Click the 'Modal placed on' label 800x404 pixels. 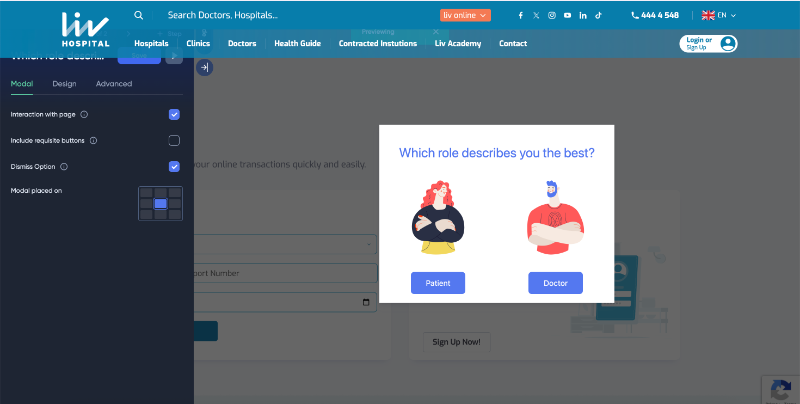36,191
